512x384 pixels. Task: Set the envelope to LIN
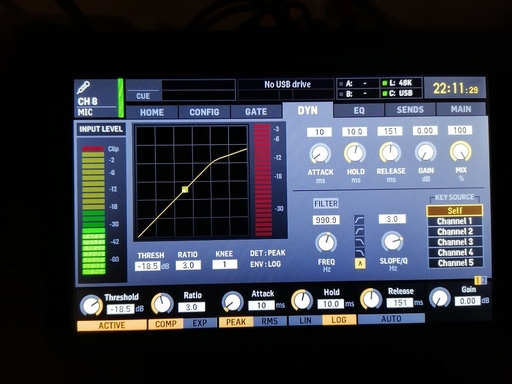coord(305,320)
